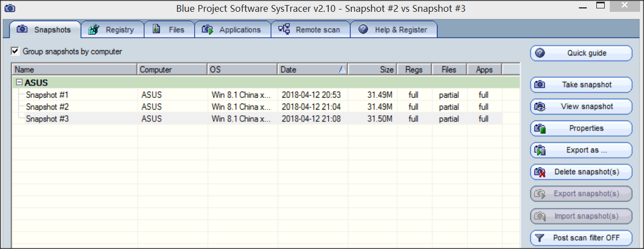Open the Help & Register tab
The height and width of the screenshot is (249, 644).
393,30
